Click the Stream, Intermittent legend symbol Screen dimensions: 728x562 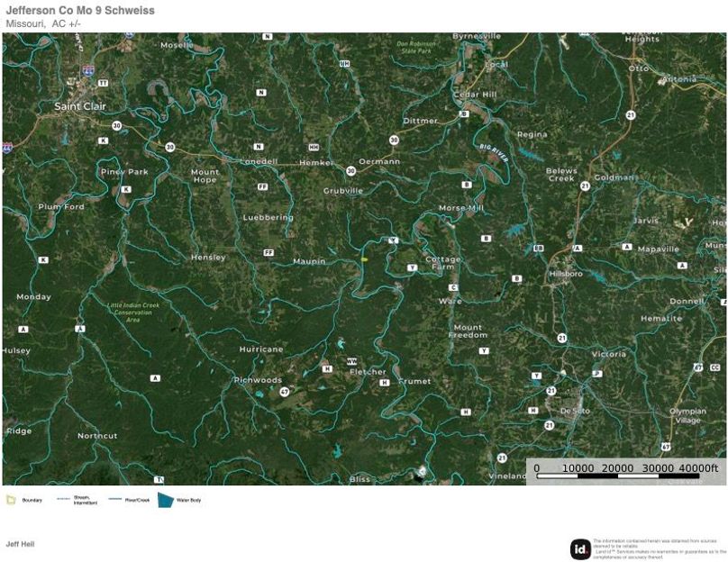pyautogui.click(x=63, y=499)
